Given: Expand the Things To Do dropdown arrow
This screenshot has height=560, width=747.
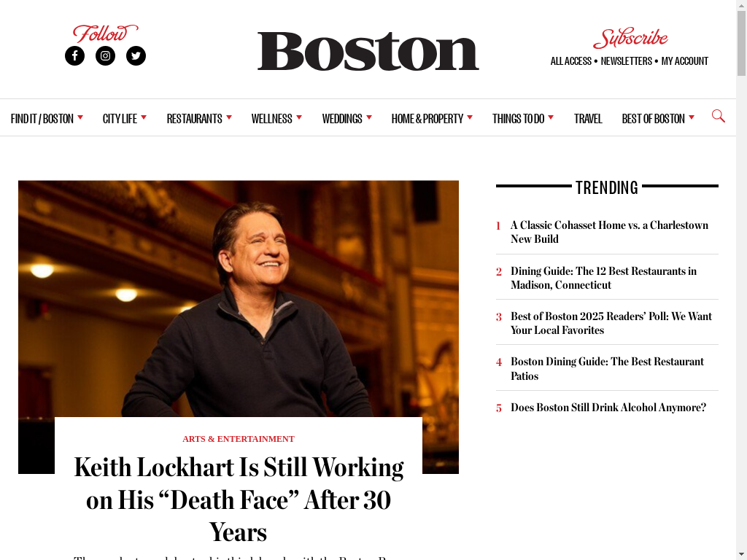Looking at the screenshot, I should point(551,117).
